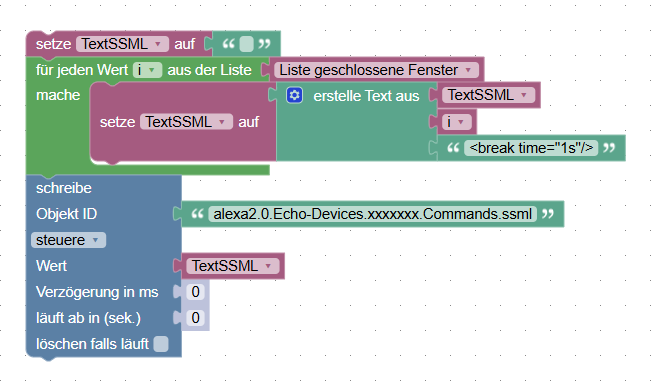Open TextSSML dropdown inside inner setze block

(x=186, y=122)
